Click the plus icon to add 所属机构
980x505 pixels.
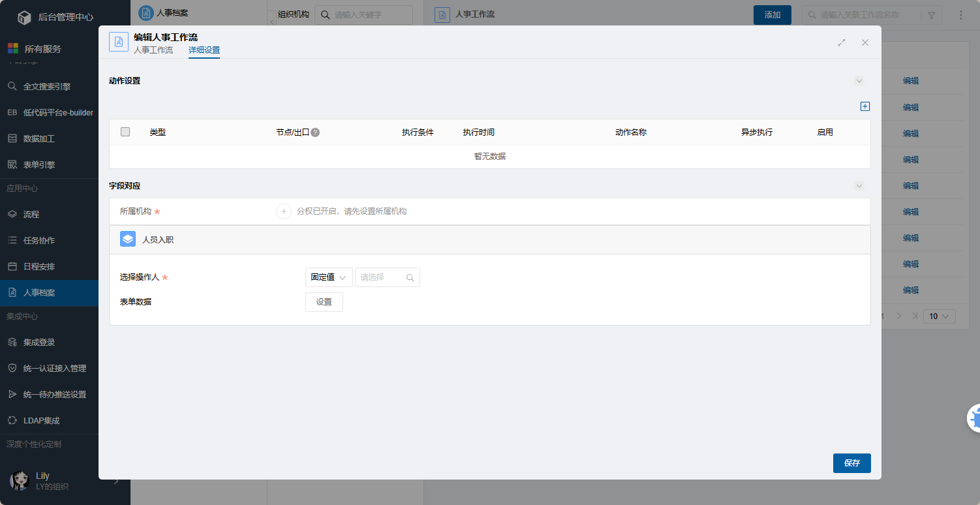click(284, 211)
